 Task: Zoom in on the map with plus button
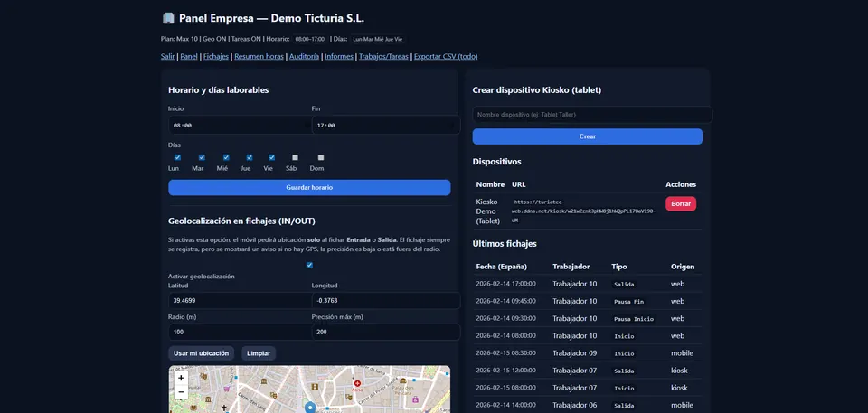coord(181,378)
